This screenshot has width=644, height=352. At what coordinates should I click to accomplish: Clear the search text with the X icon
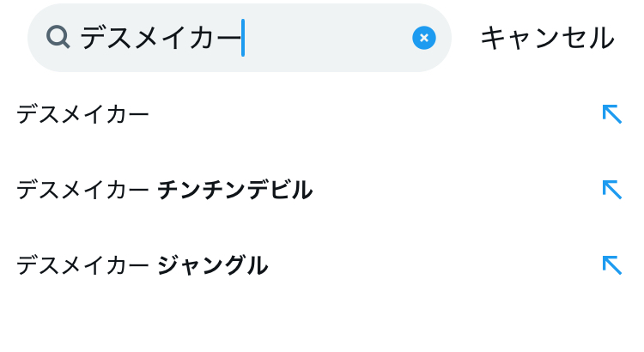click(x=424, y=38)
